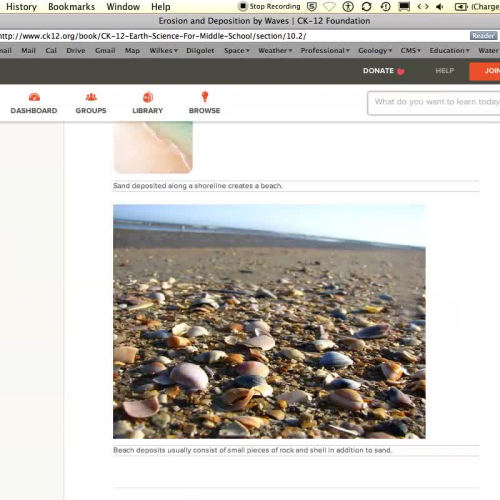Click the volume speaker icon
Image resolution: width=500 pixels, height=500 pixels.
pos(440,6)
